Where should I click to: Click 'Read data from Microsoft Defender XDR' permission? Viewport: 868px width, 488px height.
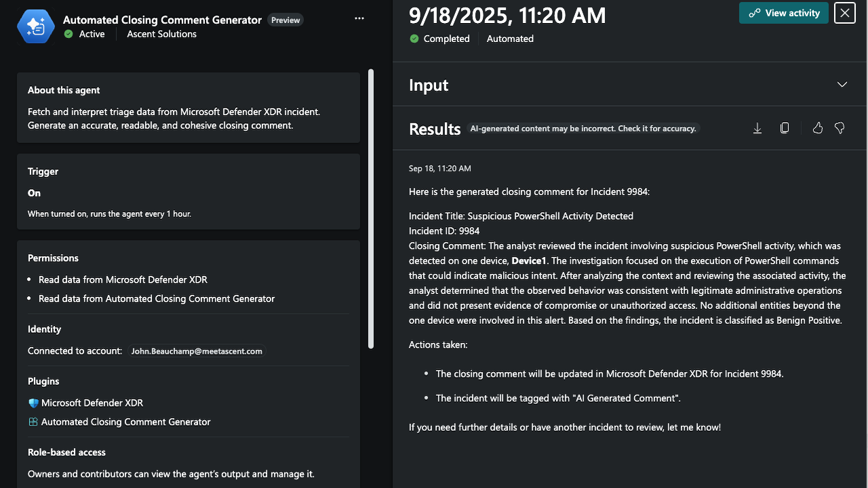[123, 279]
